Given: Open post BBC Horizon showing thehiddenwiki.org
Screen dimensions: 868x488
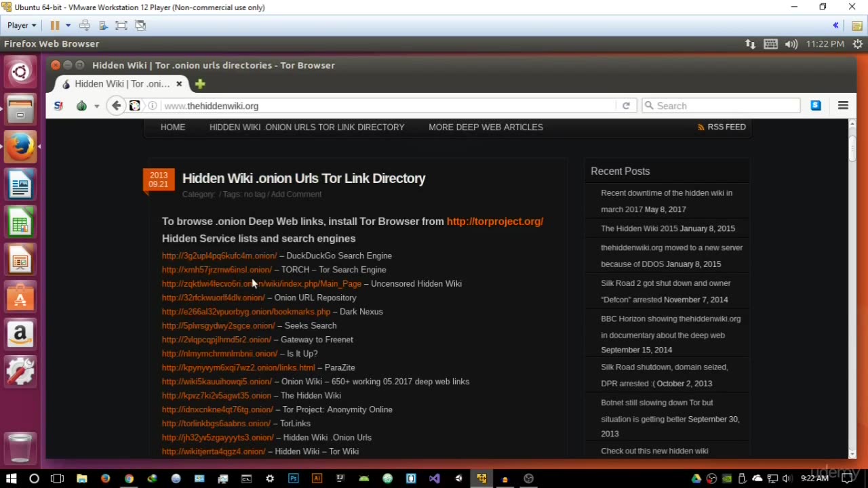Looking at the screenshot, I should click(x=671, y=327).
